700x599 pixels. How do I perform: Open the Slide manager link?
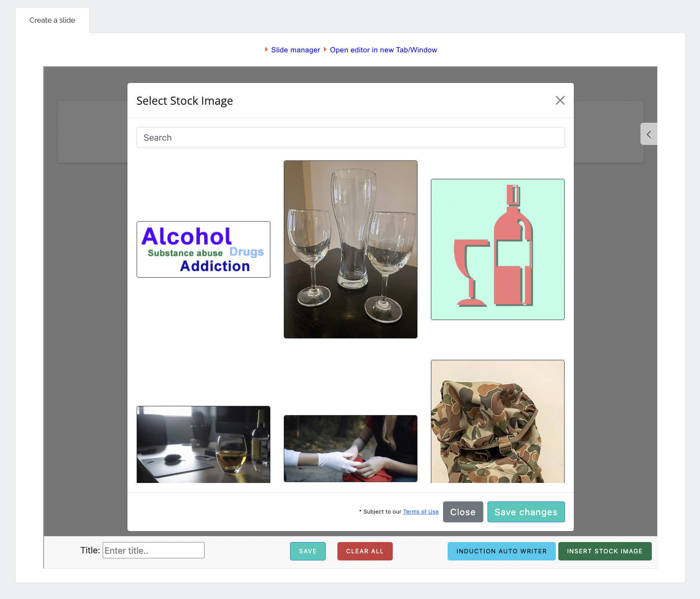click(x=296, y=50)
